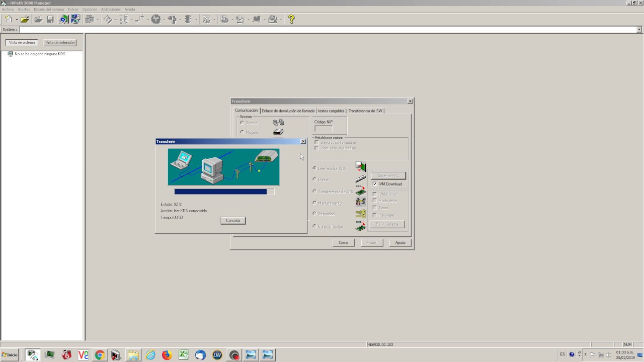The image size is (644, 362).
Task: Toggle the IVM Download checkbox
Action: [x=374, y=184]
